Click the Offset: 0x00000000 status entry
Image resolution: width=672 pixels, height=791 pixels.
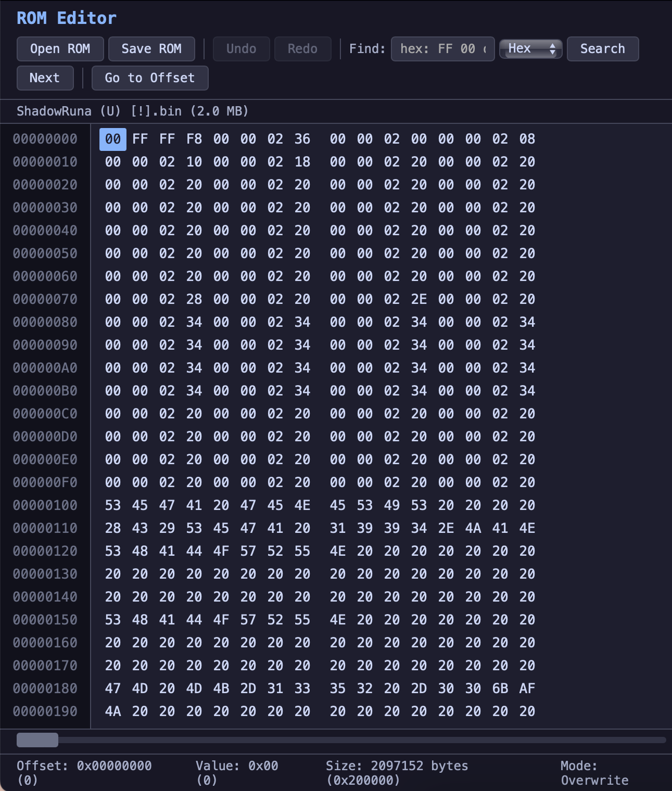(84, 773)
